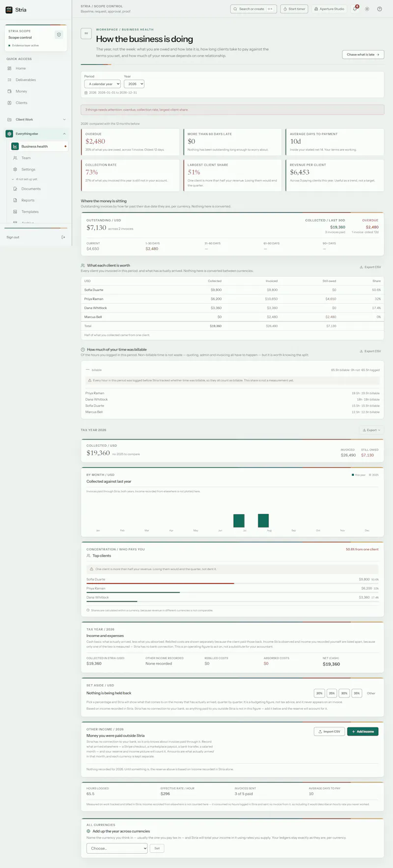Click the Templates layout icon
The width and height of the screenshot is (393, 868).
click(x=15, y=212)
